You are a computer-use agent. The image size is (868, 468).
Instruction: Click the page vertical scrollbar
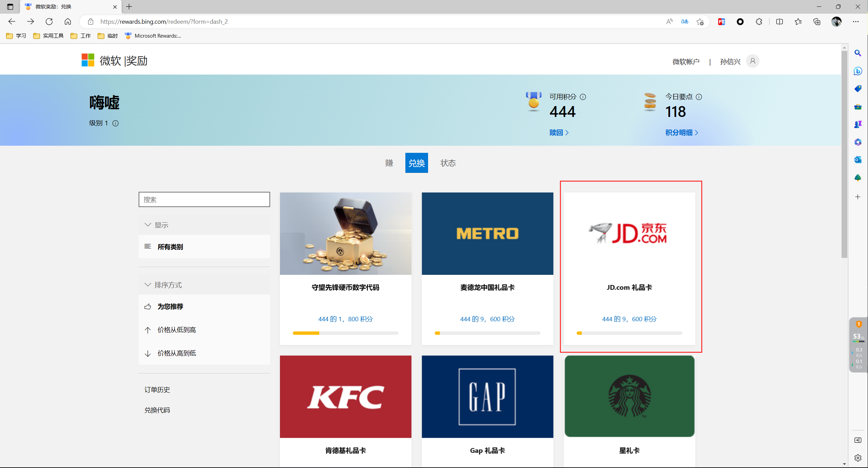pos(844,154)
